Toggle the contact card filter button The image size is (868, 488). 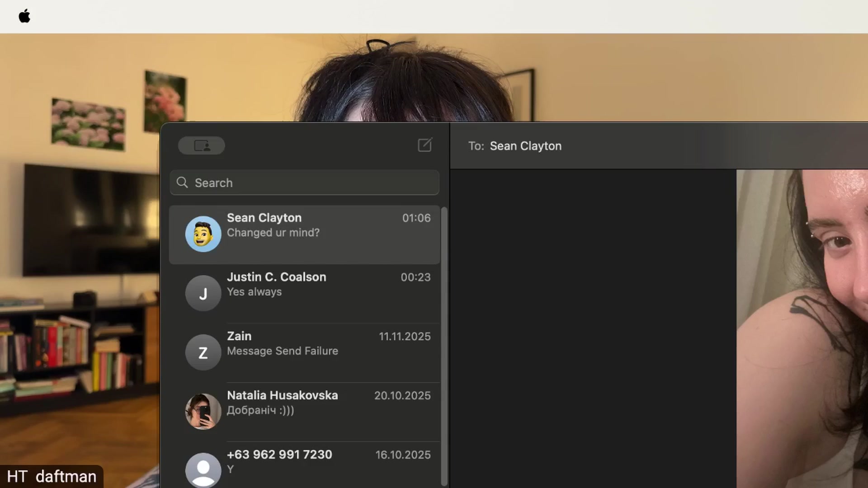pos(201,145)
